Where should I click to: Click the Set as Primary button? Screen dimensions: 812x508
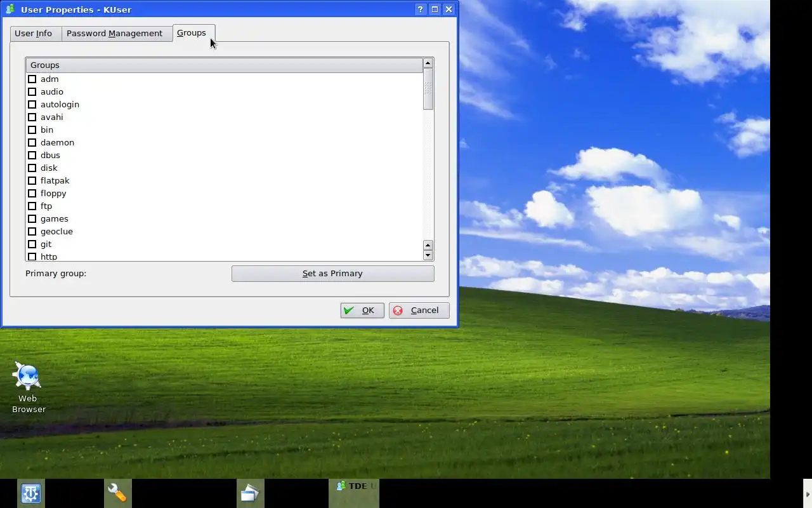coord(332,273)
